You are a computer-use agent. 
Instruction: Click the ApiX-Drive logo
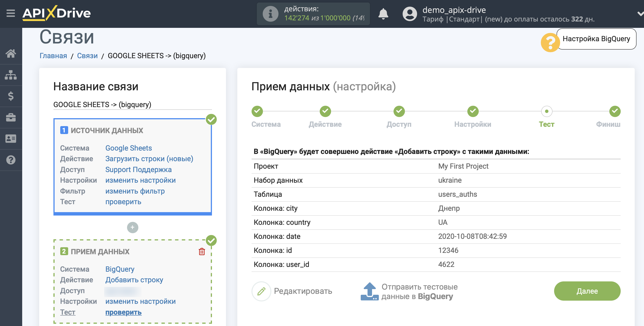[x=57, y=13]
